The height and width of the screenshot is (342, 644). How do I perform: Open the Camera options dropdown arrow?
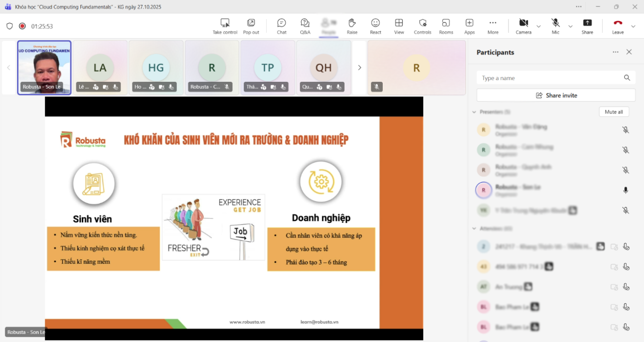(539, 27)
